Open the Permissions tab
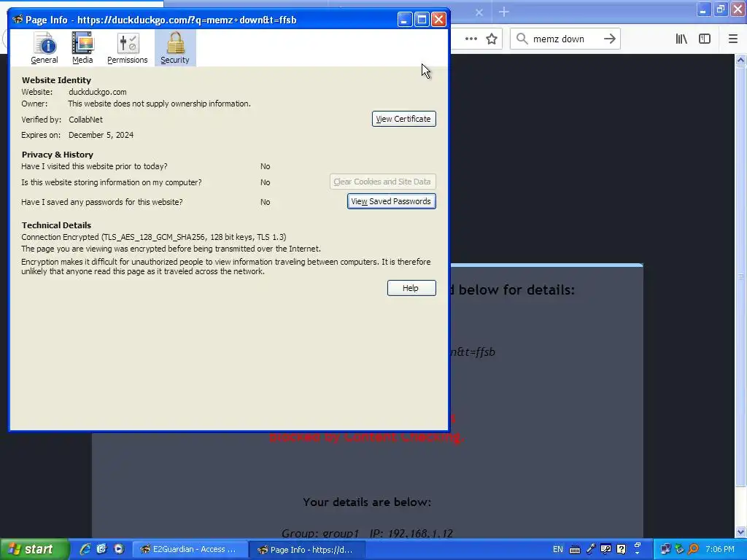The height and width of the screenshot is (560, 747). (127, 47)
